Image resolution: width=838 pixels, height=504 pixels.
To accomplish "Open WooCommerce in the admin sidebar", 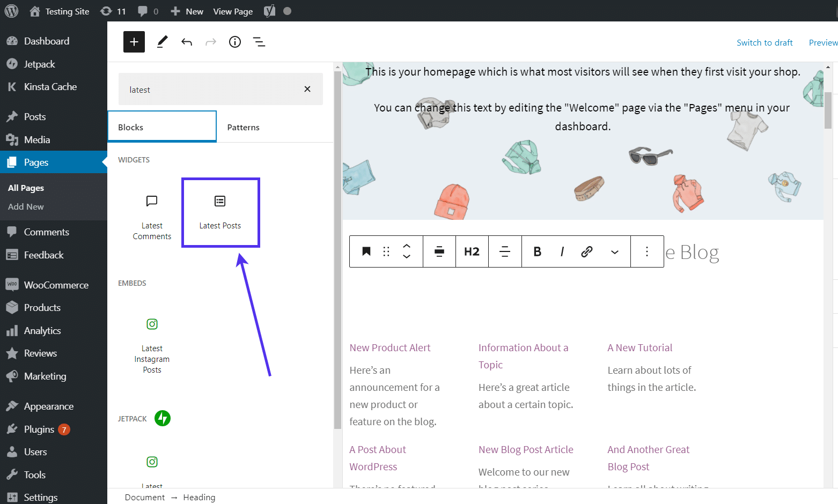I will (56, 285).
